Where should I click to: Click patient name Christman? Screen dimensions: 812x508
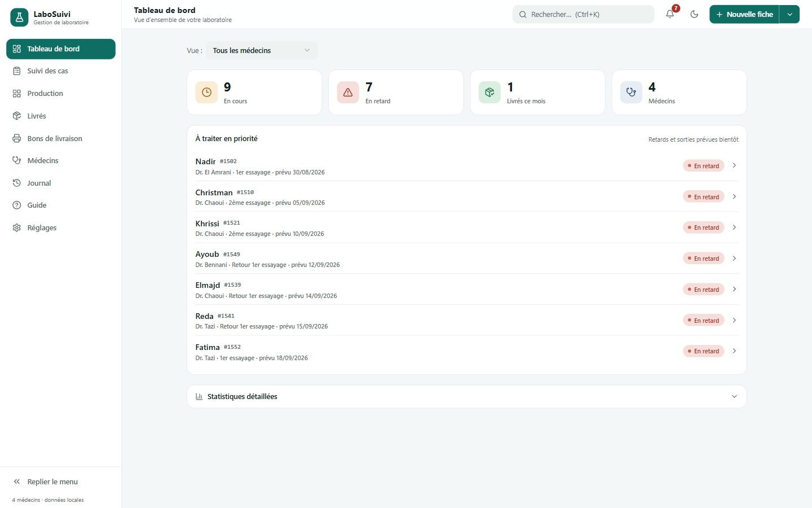pyautogui.click(x=214, y=192)
